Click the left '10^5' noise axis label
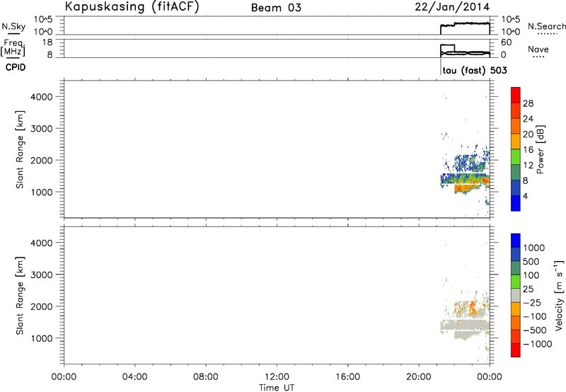566x392 pixels. [42, 19]
